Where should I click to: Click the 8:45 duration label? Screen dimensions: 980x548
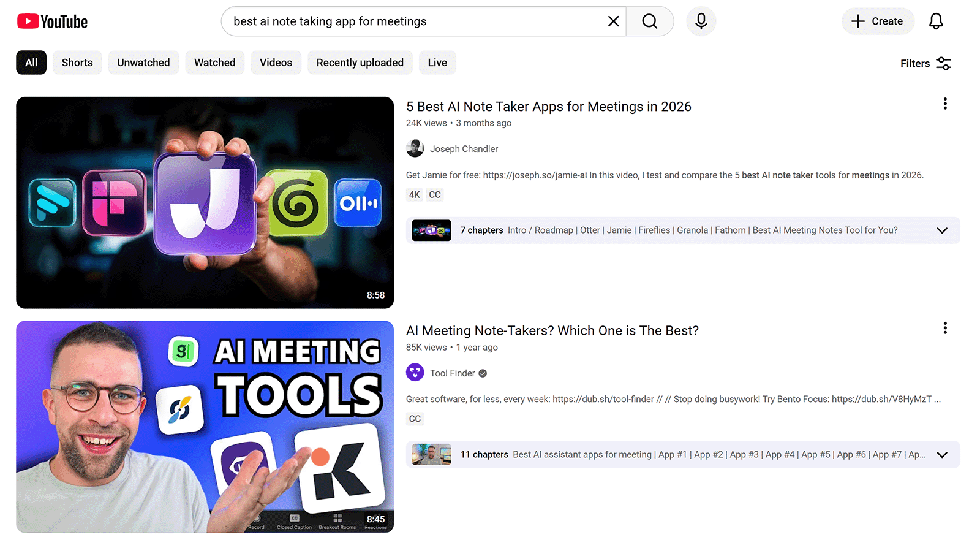pyautogui.click(x=375, y=519)
